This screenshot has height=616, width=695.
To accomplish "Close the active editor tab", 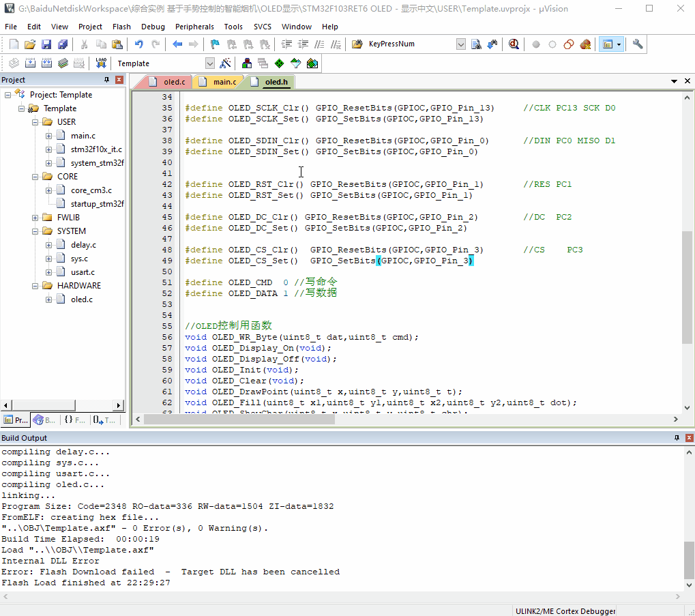I will point(687,81).
